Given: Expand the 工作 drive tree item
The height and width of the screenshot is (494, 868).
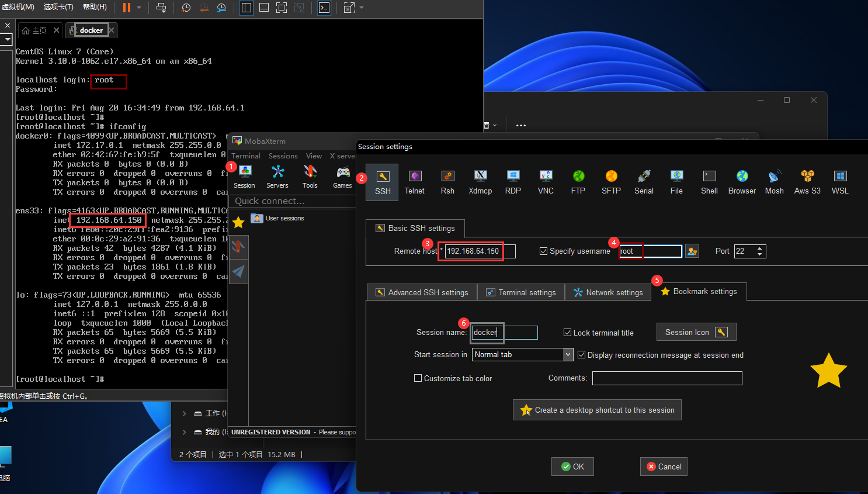Looking at the screenshot, I should [185, 413].
